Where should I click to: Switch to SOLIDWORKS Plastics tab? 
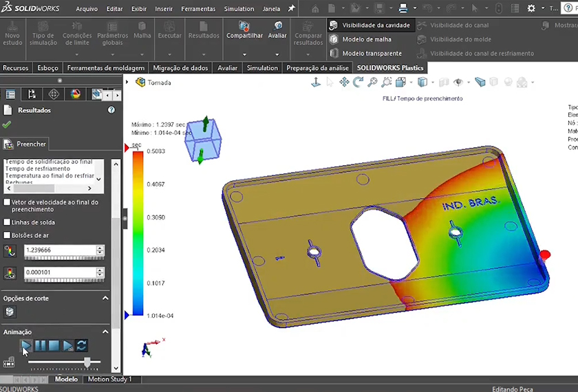(x=390, y=68)
